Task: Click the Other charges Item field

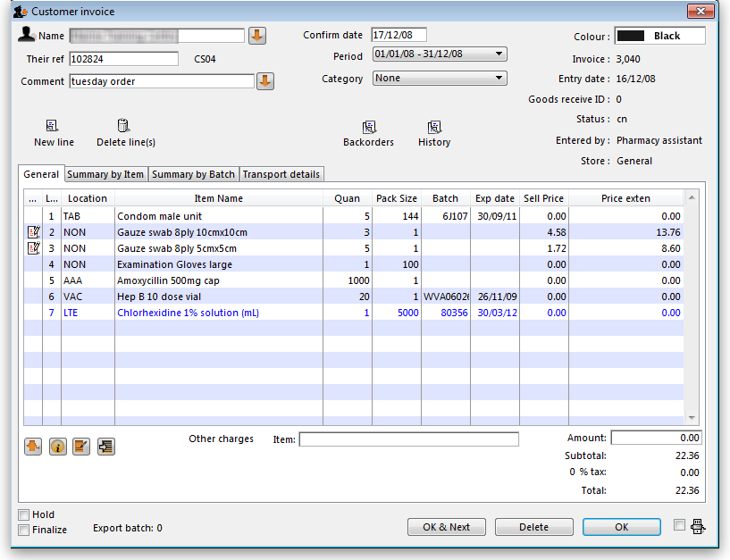Action: coord(408,439)
